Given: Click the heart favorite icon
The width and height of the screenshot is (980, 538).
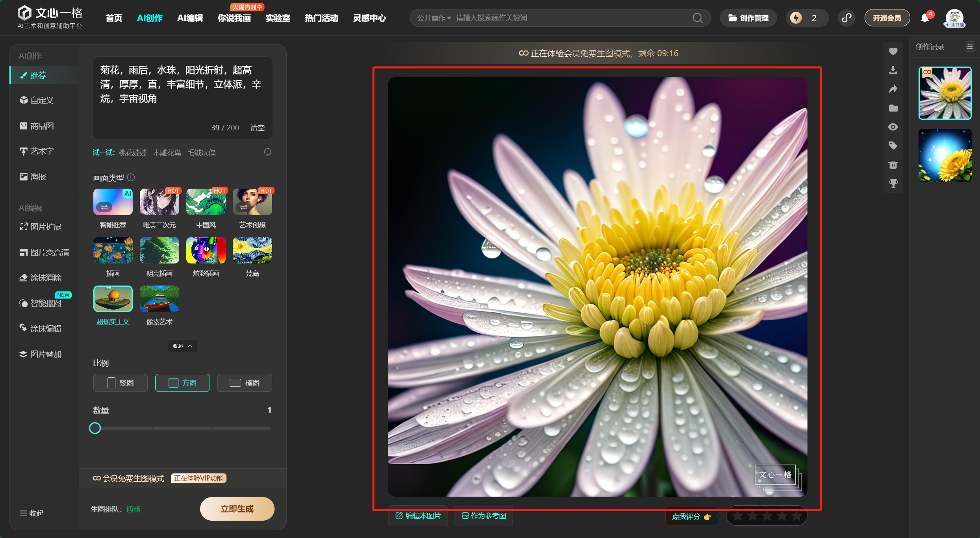Looking at the screenshot, I should coord(893,51).
